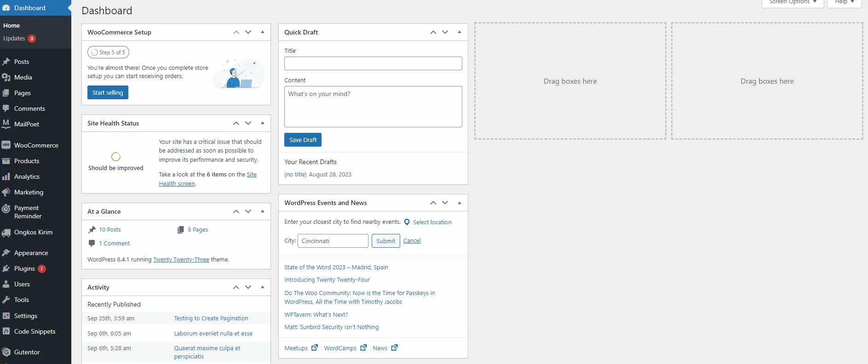Image resolution: width=868 pixels, height=364 pixels.
Task: Click the Payment Reminder icon
Action: tap(6, 209)
